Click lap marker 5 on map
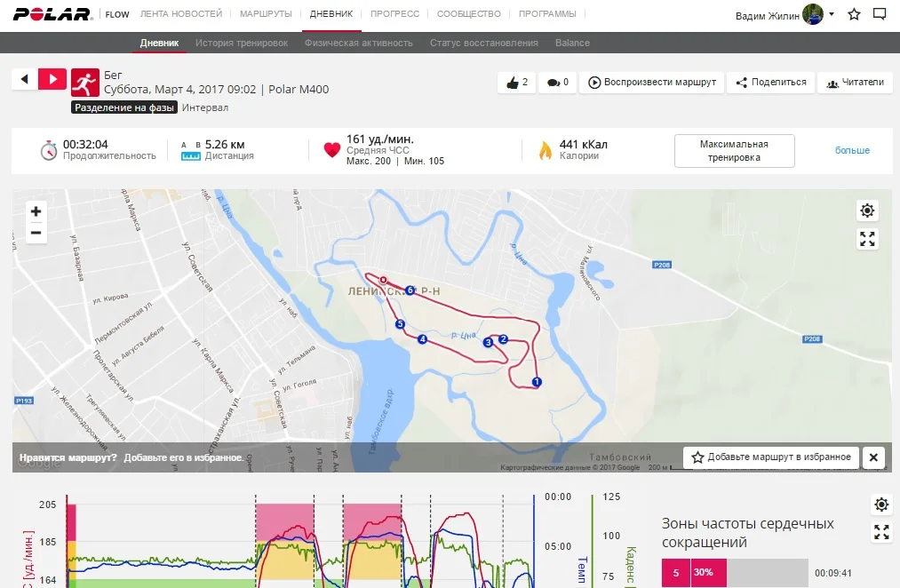 (400, 324)
